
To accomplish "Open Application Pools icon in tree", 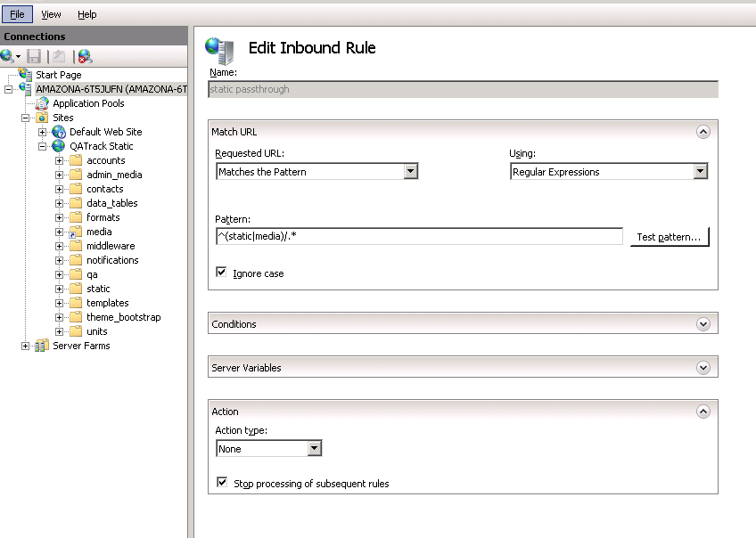I will point(42,103).
